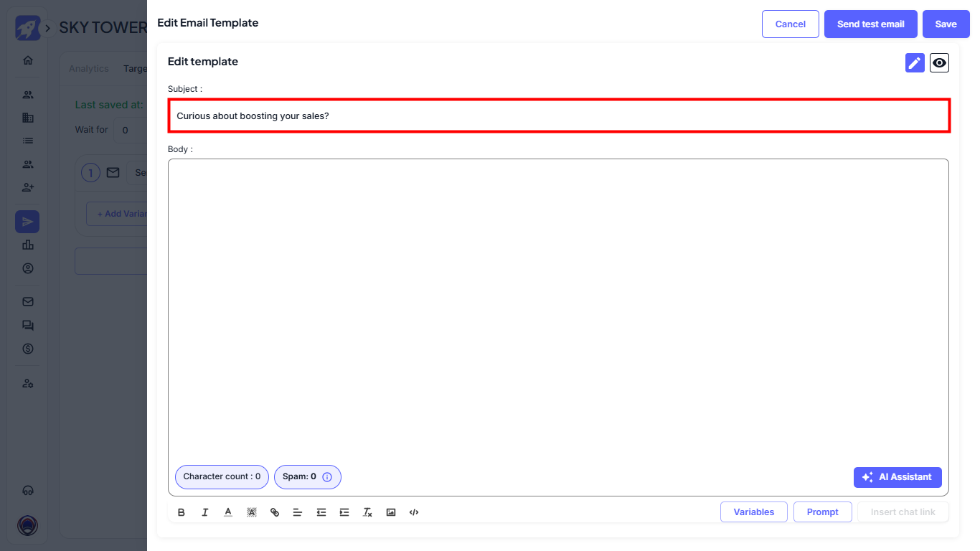Image resolution: width=980 pixels, height=551 pixels.
Task: Open the Home page from the sidebar
Action: click(x=28, y=60)
